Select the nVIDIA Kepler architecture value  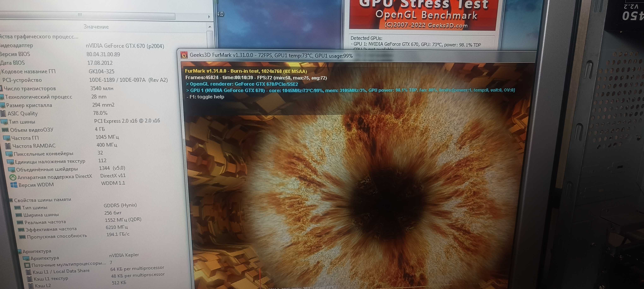coord(124,255)
